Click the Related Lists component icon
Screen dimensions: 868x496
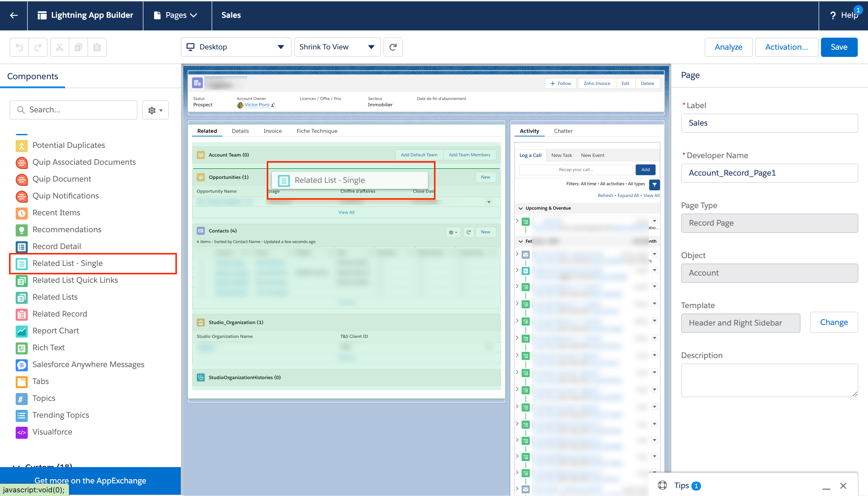(x=21, y=298)
